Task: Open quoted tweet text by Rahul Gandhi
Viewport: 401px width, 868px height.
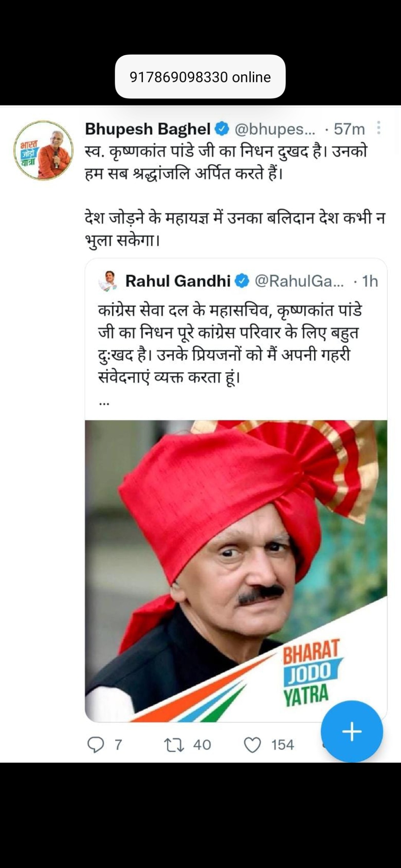Action: tap(230, 343)
